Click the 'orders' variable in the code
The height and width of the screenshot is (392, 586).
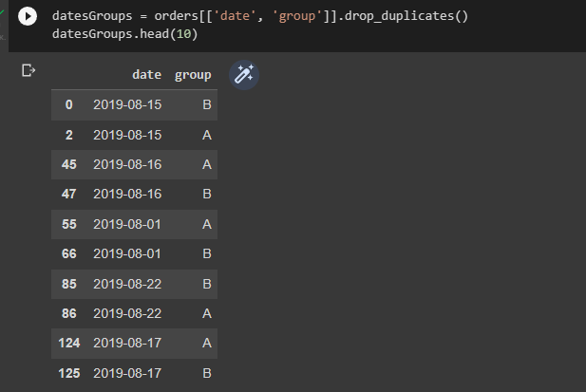[176, 16]
